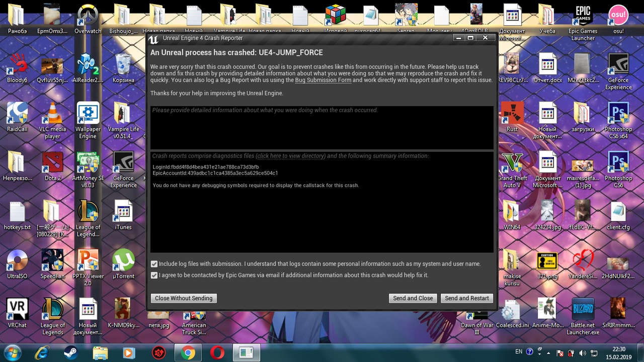Open the 'click here to view directory' link
Viewport: 644px width, 362px height.
tap(291, 156)
